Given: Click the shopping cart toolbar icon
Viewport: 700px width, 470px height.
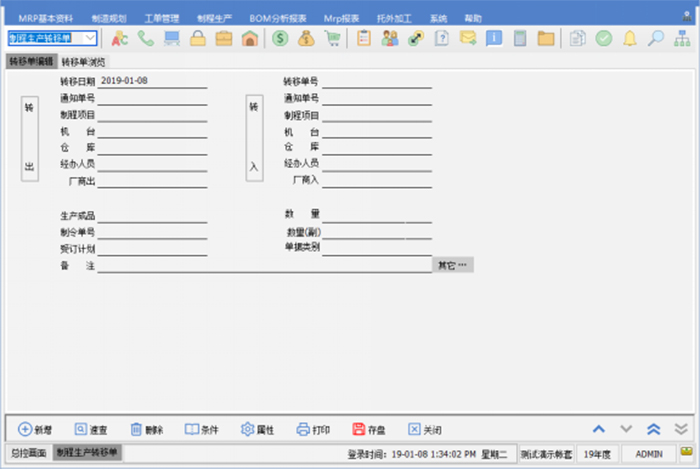Looking at the screenshot, I should pos(332,38).
